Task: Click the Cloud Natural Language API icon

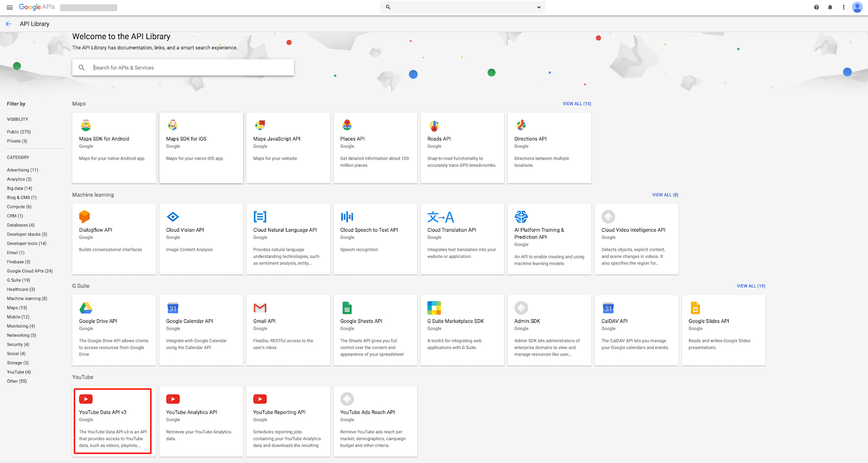Action: tap(260, 217)
